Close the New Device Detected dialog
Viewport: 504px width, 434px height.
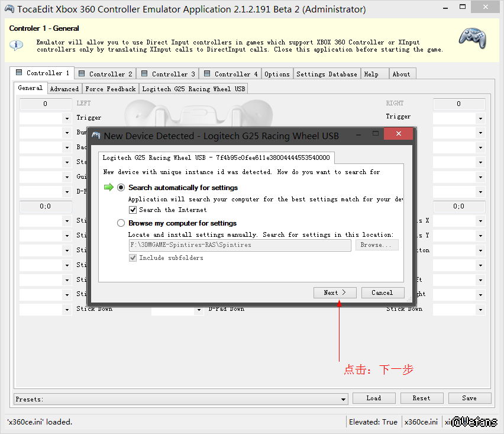(399, 133)
